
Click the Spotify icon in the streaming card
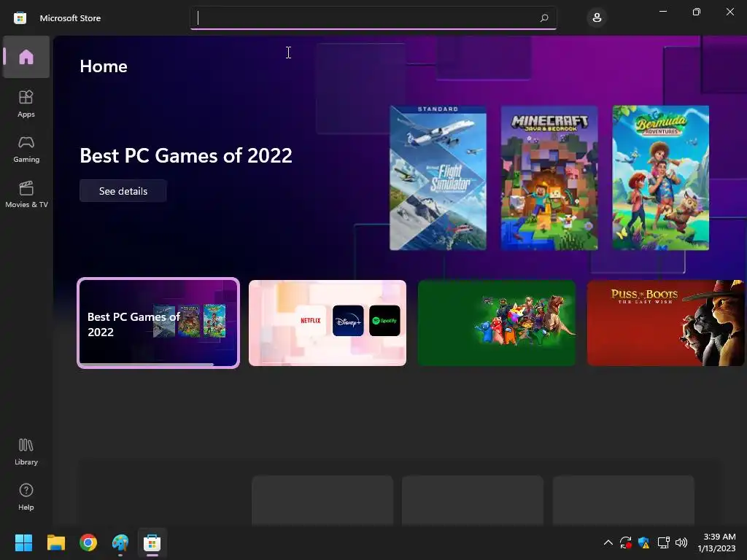384,321
